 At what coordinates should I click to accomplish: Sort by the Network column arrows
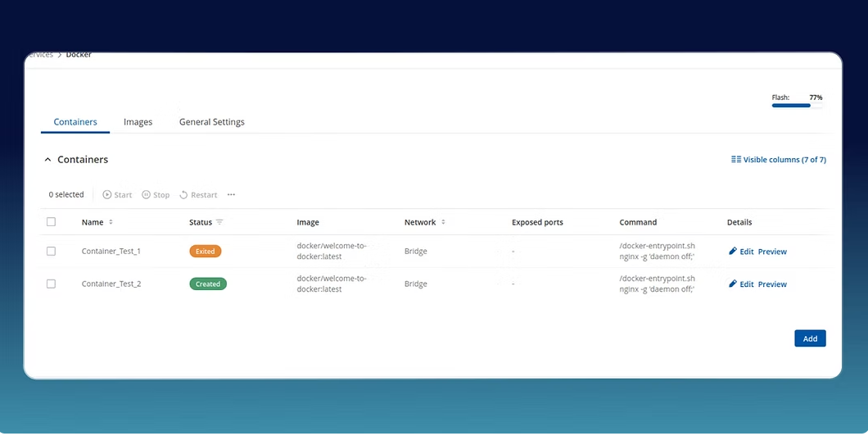(443, 222)
